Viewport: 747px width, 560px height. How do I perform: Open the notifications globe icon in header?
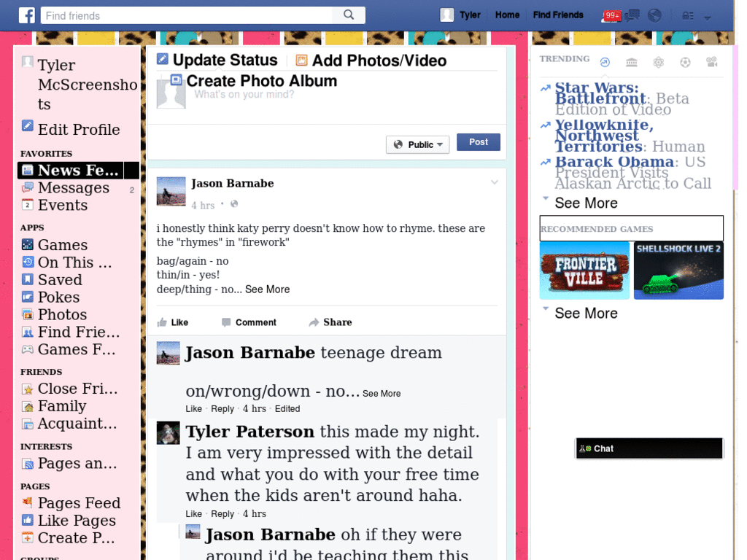point(654,16)
